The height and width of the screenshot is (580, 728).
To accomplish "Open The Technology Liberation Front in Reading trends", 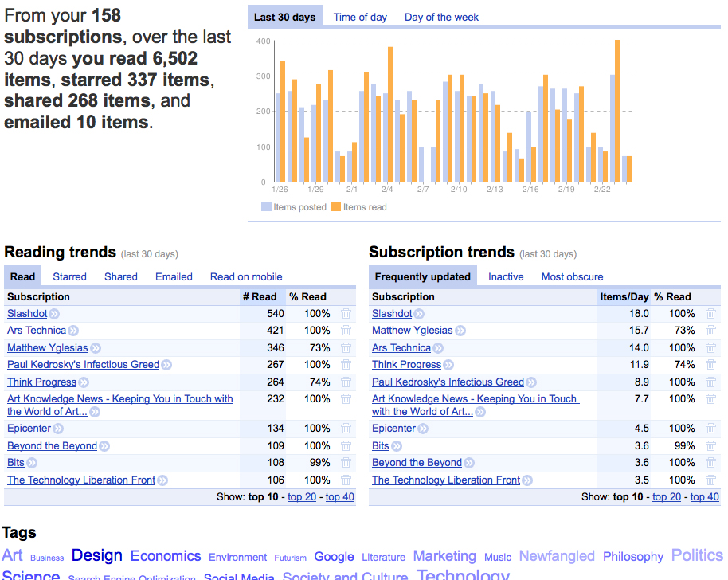I will tap(81, 480).
